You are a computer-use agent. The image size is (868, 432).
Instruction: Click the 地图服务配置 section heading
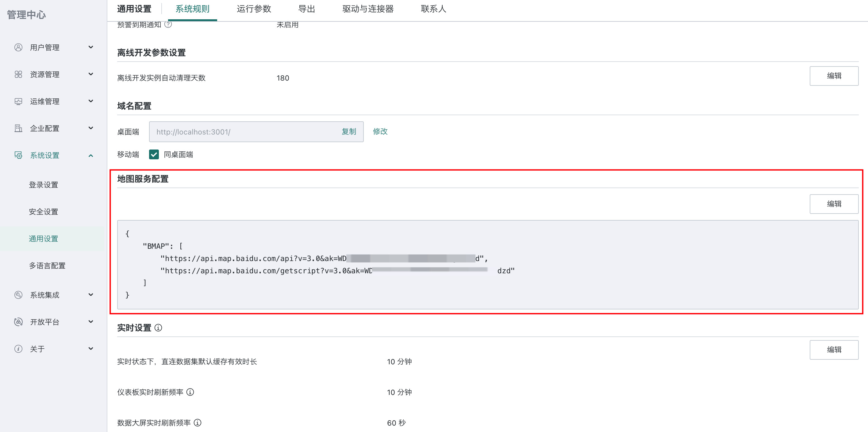pyautogui.click(x=143, y=179)
